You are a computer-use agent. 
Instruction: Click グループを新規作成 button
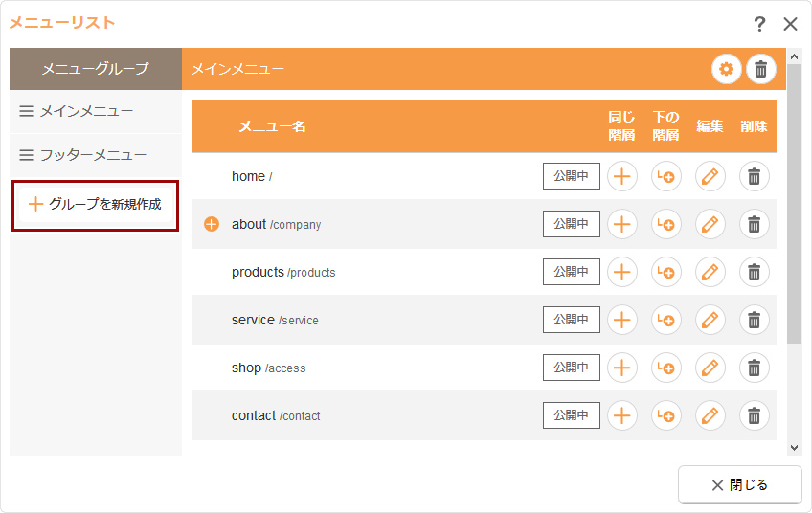pyautogui.click(x=96, y=205)
